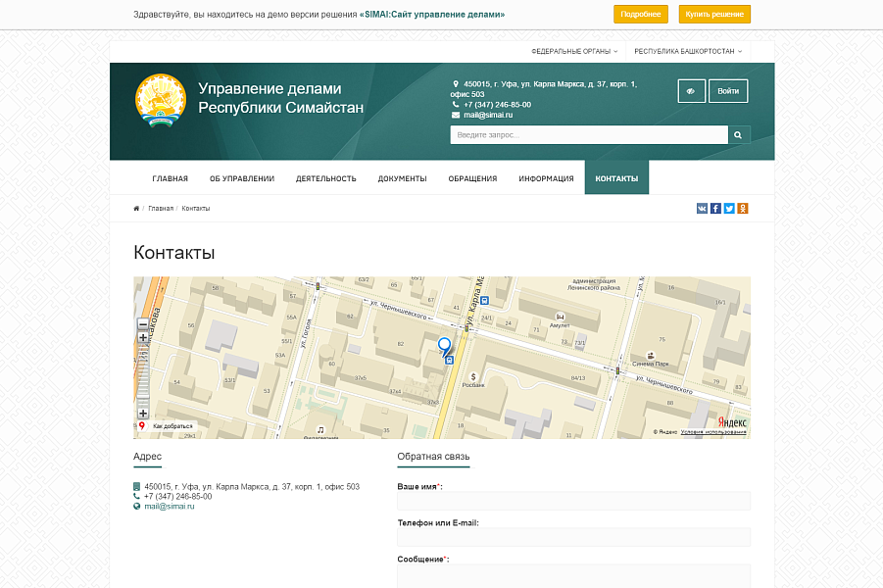Image resolution: width=883 pixels, height=588 pixels.
Task: Toggle the visually impaired eye mode
Action: [691, 91]
